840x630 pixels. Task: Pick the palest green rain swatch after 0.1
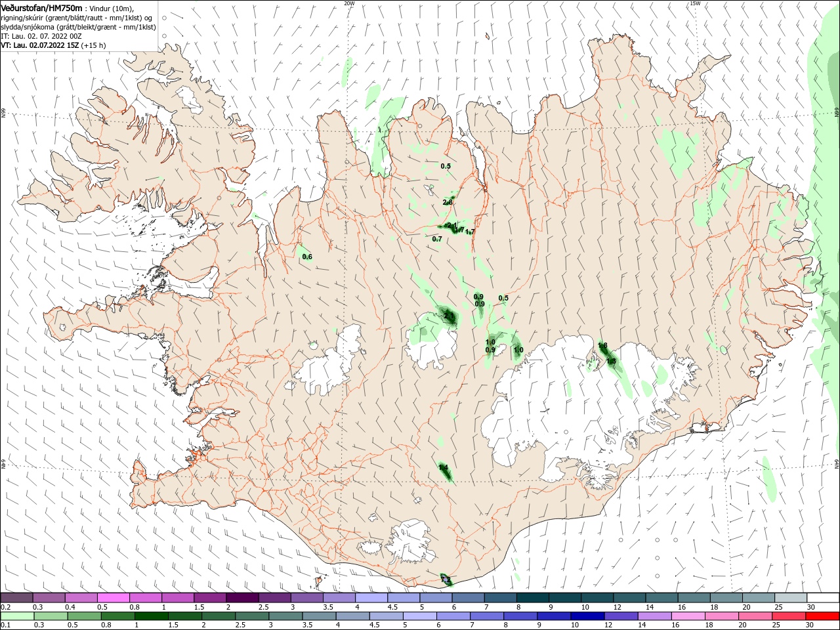click(16, 616)
